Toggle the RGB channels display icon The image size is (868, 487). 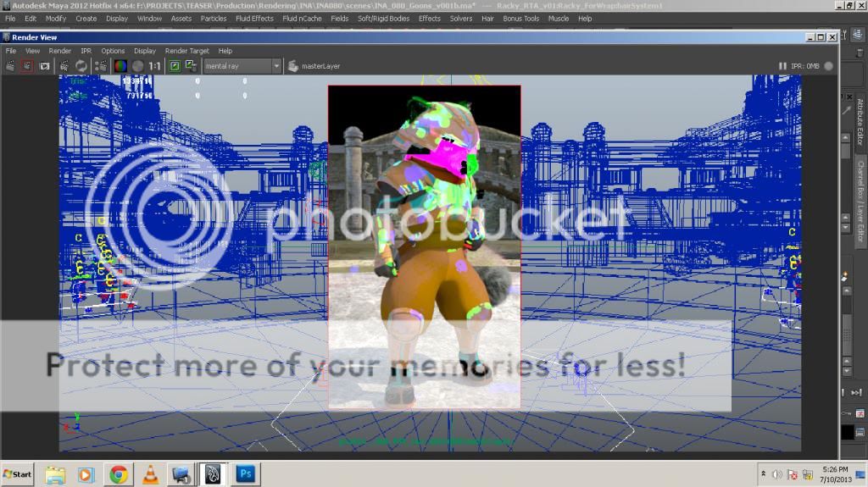[120, 66]
